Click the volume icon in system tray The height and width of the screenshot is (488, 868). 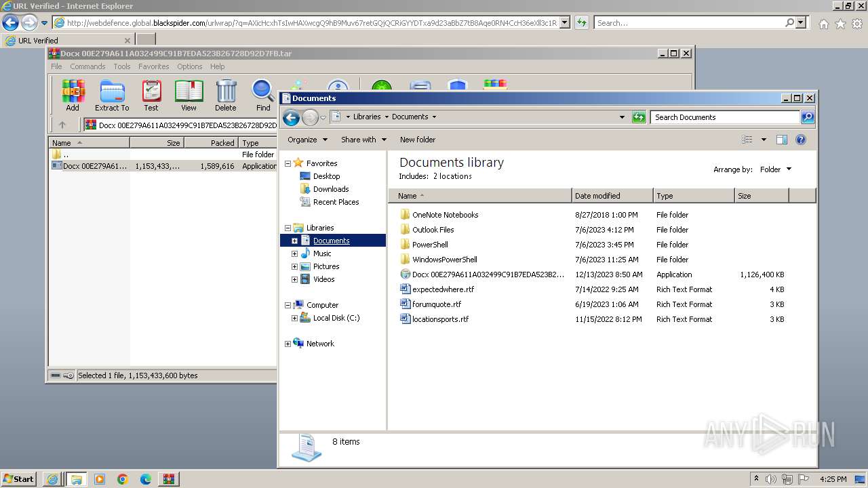point(772,479)
